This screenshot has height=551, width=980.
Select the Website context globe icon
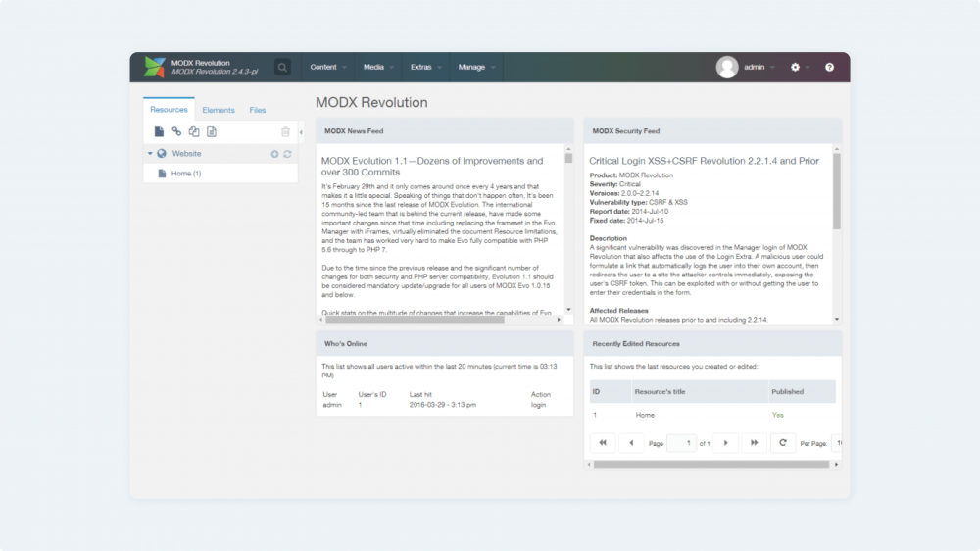[162, 153]
